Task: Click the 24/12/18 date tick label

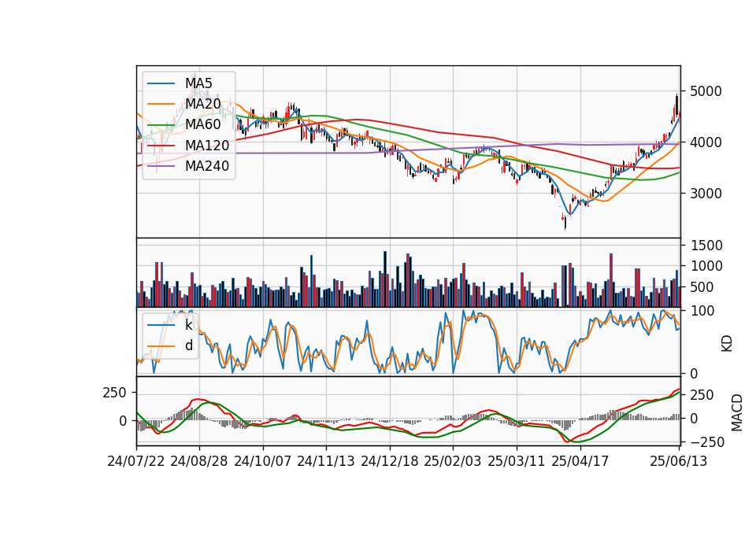Action: click(x=390, y=461)
